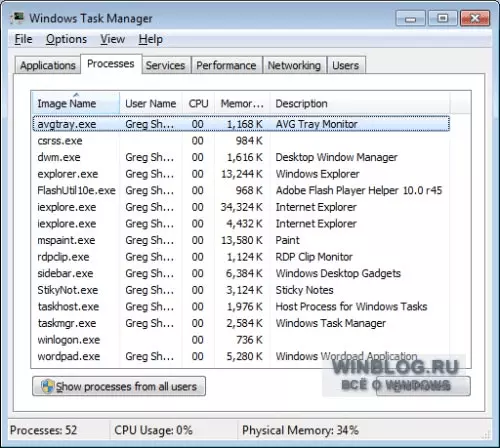
Task: Sort by Memory column header
Action: point(242,103)
